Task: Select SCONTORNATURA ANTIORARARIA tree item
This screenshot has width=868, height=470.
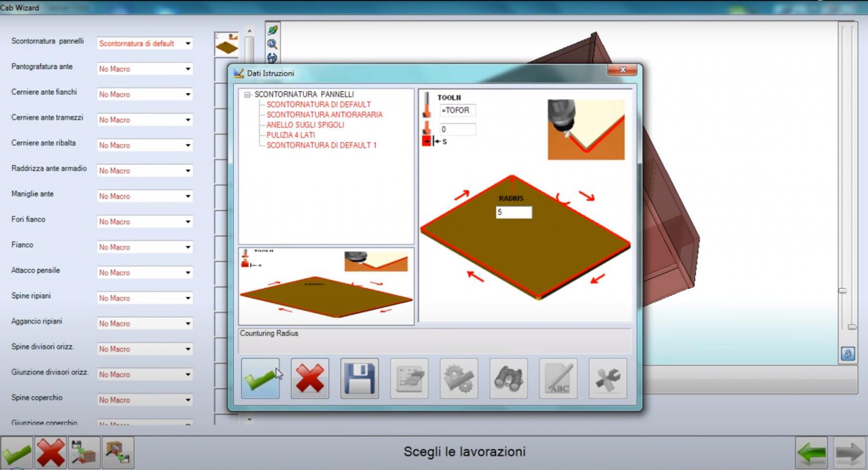Action: click(x=324, y=115)
